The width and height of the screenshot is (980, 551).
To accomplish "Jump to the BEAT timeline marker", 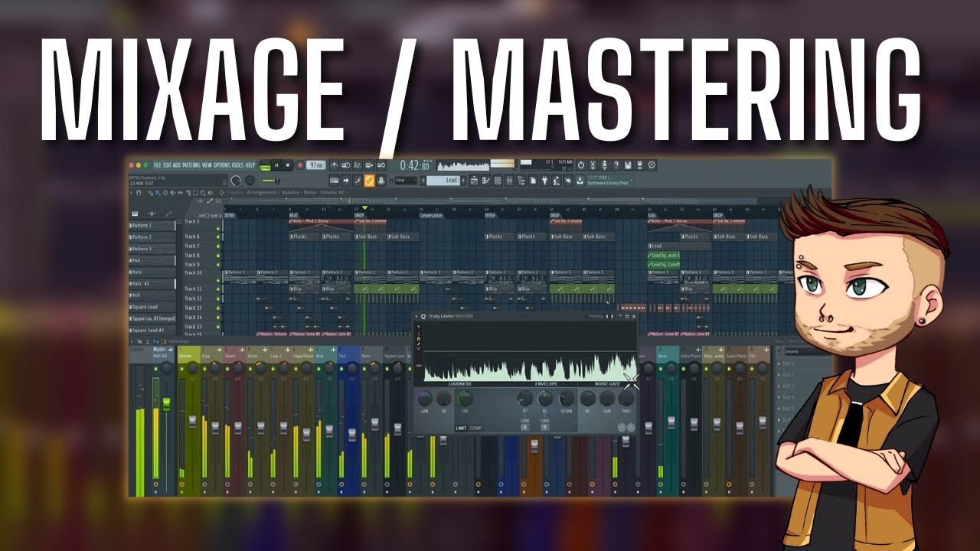I will click(x=293, y=216).
